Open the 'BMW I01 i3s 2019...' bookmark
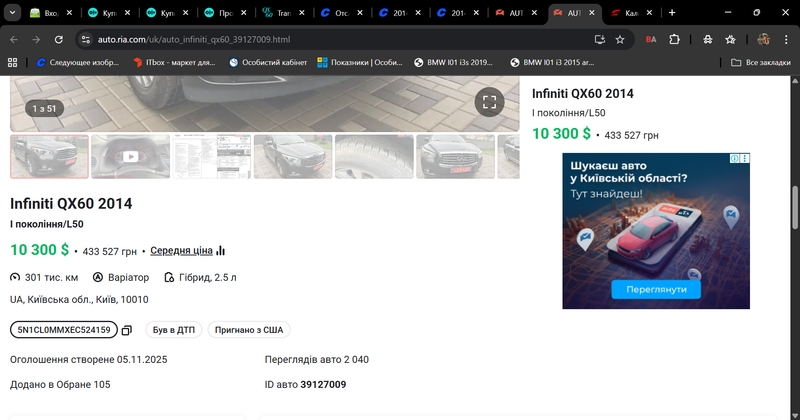 click(454, 62)
